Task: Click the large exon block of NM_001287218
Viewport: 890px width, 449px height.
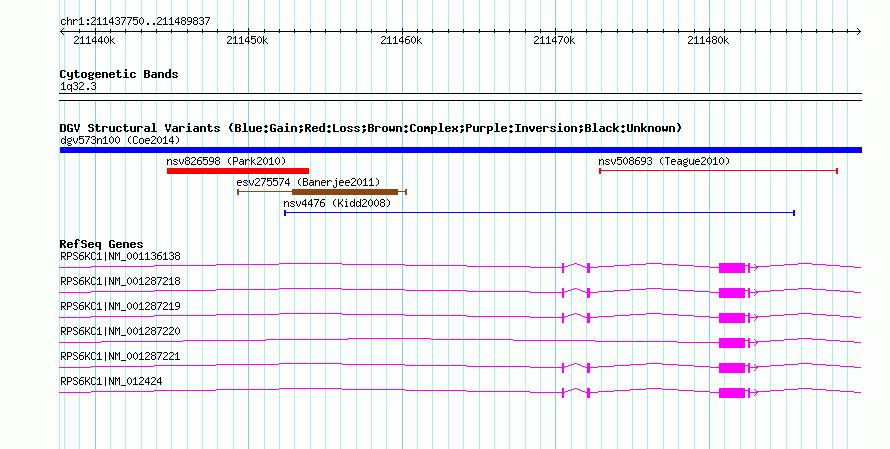Action: (x=732, y=293)
